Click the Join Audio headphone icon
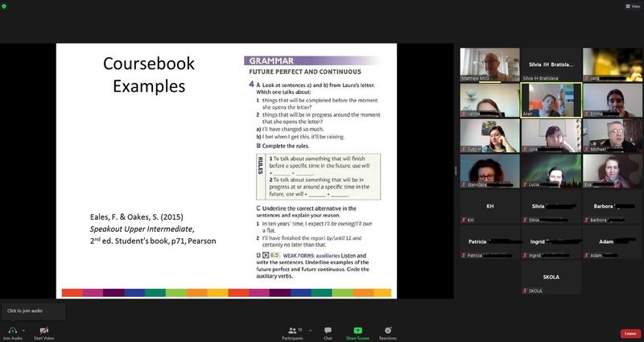The width and height of the screenshot is (644, 342). point(12,331)
